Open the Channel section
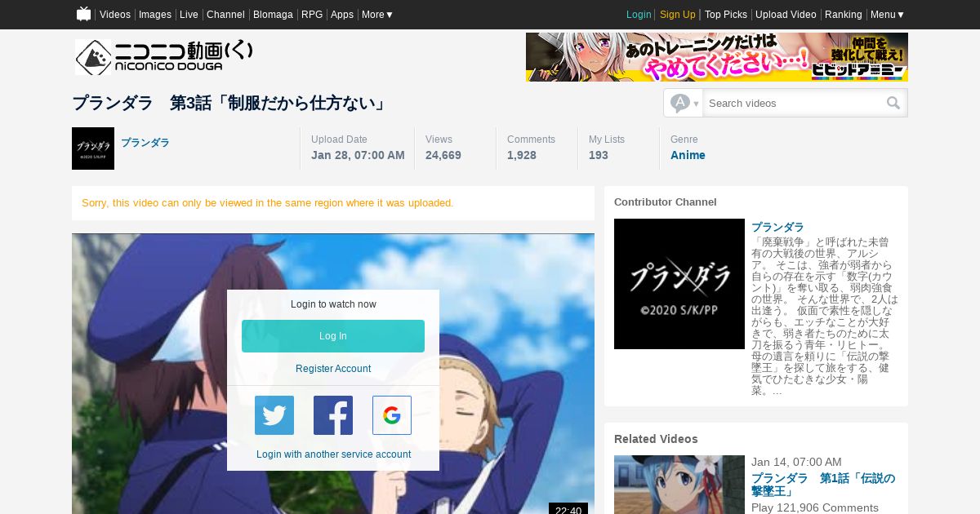980x514 pixels. (x=225, y=15)
